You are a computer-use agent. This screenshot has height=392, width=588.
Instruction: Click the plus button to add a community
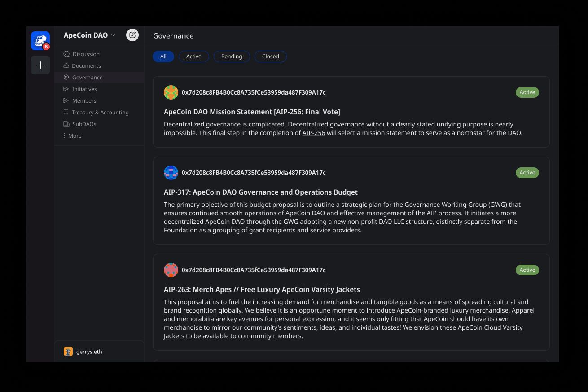(40, 65)
